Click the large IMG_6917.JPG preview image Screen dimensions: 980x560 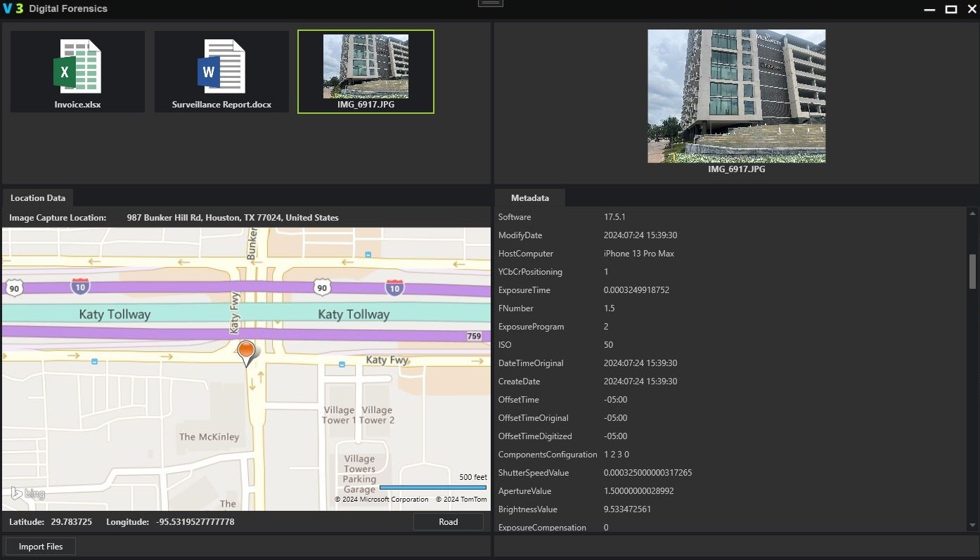tap(736, 96)
